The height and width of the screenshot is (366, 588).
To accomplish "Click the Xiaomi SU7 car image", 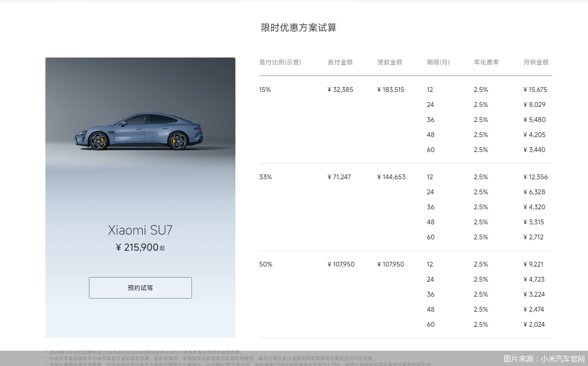I will (x=139, y=132).
